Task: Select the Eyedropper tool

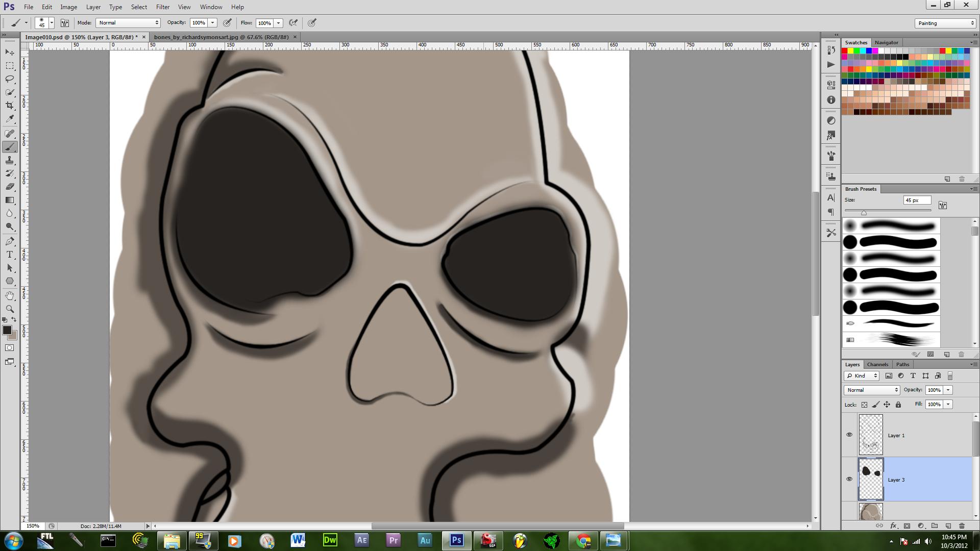Action: tap(10, 119)
